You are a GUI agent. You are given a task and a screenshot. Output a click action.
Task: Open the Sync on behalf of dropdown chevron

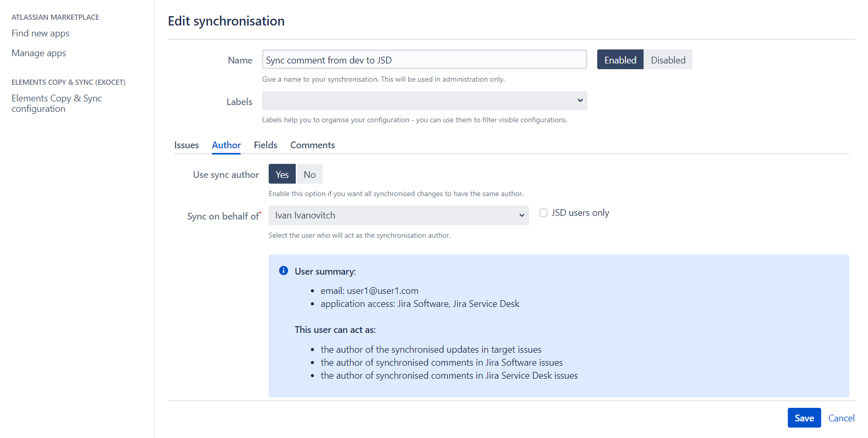(521, 215)
